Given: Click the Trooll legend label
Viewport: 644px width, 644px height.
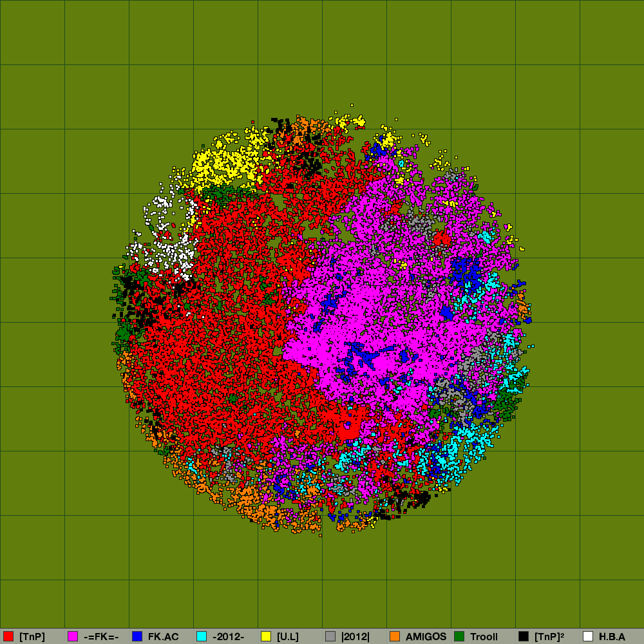Looking at the screenshot, I should point(484,637).
